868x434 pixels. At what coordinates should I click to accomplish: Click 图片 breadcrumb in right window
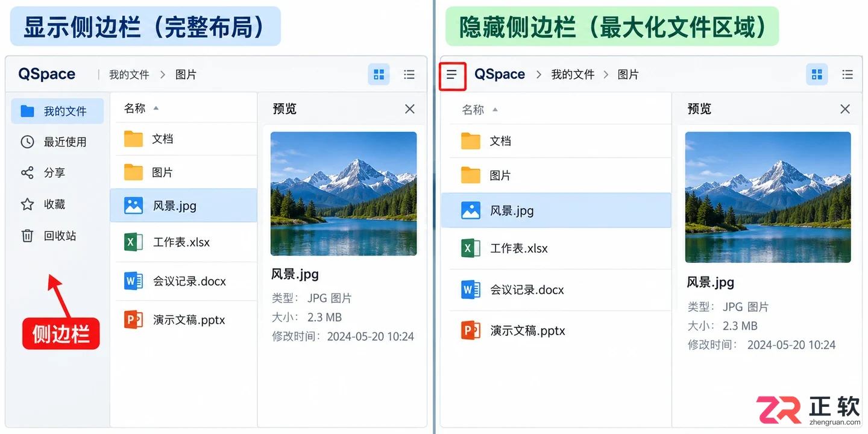[x=628, y=75]
